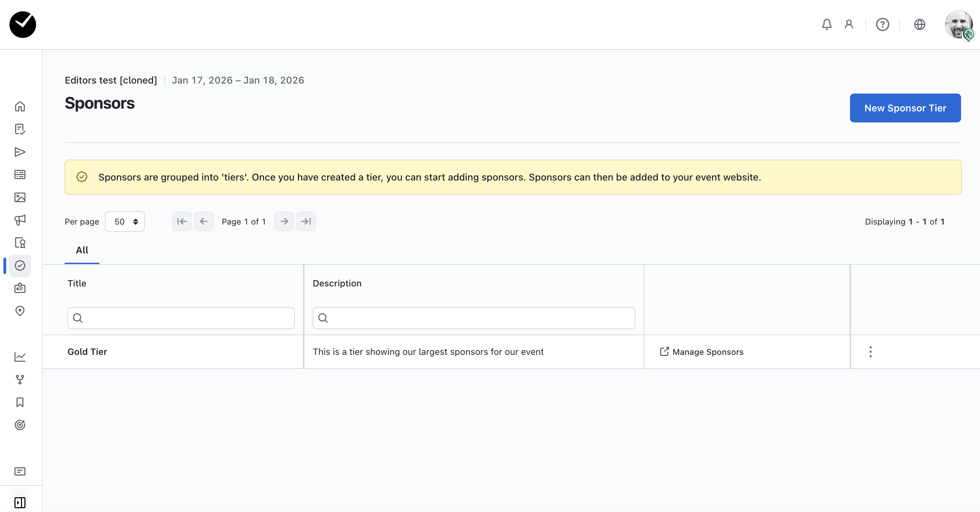Screen dimensions: 980x512
Task: Open the Manage Sponsors link
Action: pyautogui.click(x=701, y=352)
